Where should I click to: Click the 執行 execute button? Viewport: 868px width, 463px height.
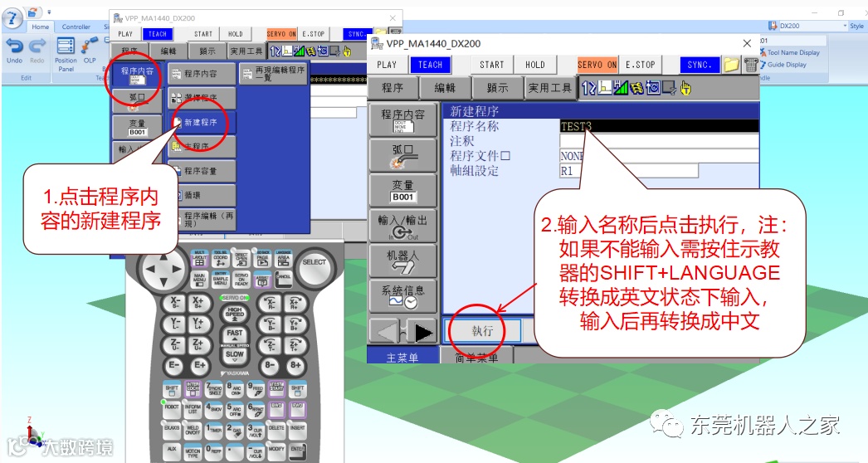click(x=483, y=330)
